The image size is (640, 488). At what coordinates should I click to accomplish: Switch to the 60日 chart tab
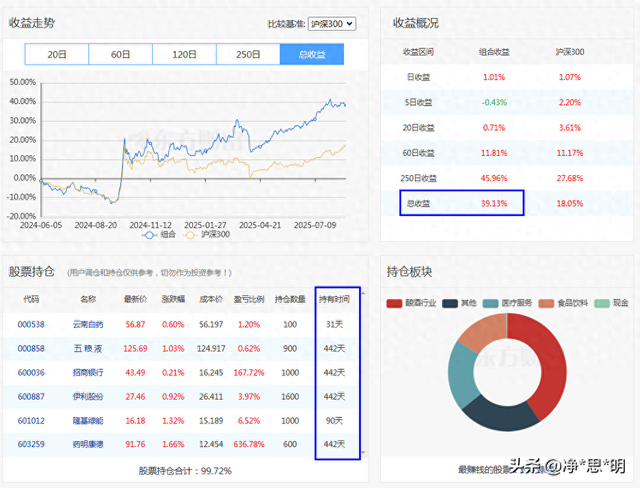point(120,55)
